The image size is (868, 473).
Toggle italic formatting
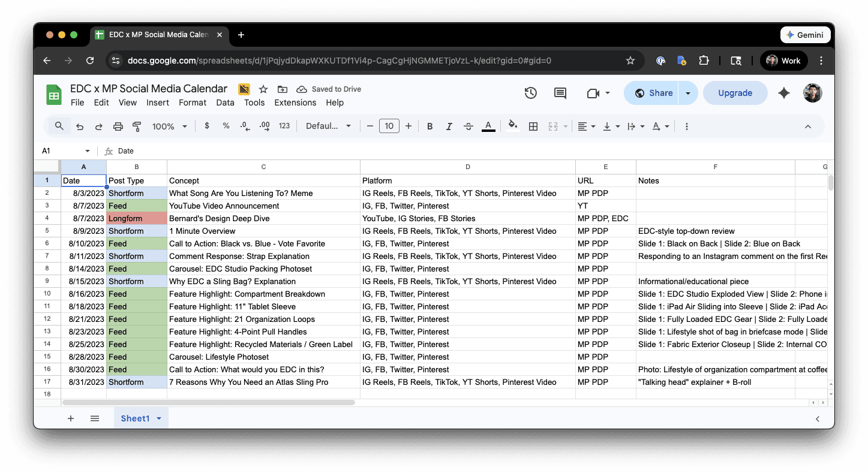click(449, 126)
